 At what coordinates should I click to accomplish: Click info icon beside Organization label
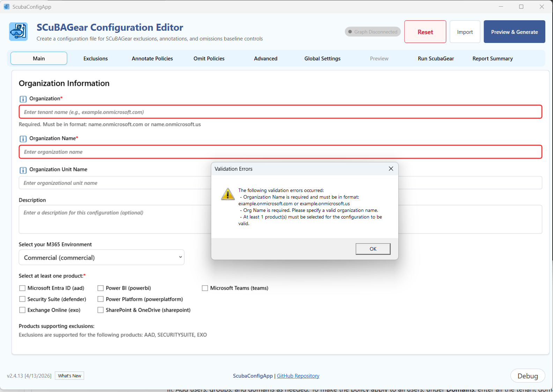[23, 99]
